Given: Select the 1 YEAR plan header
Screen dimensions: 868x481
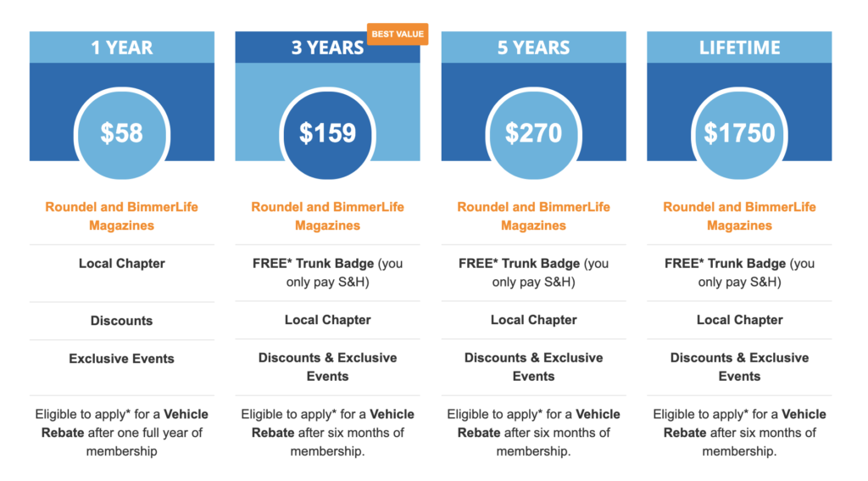Looking at the screenshot, I should pyautogui.click(x=122, y=48).
